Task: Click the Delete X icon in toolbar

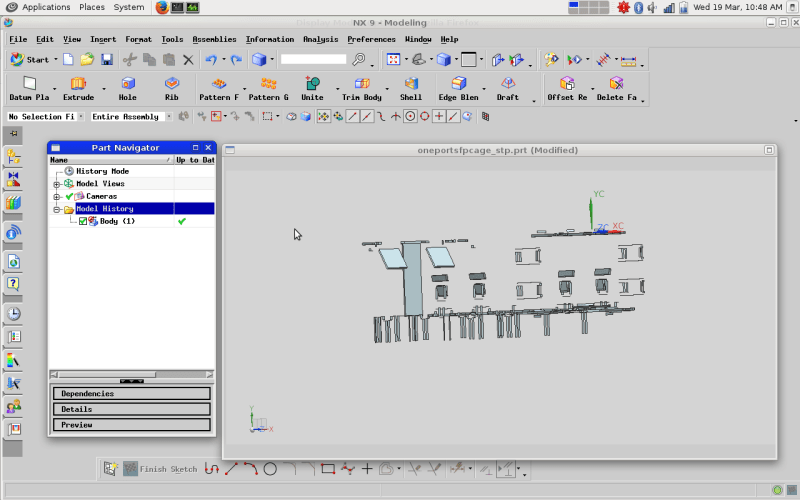Action: pos(188,60)
